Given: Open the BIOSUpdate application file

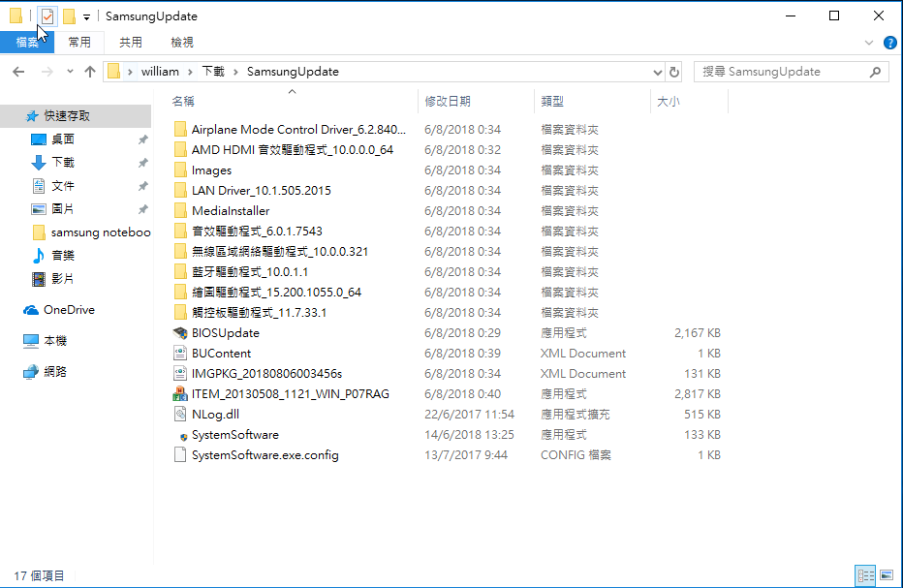Looking at the screenshot, I should (225, 333).
